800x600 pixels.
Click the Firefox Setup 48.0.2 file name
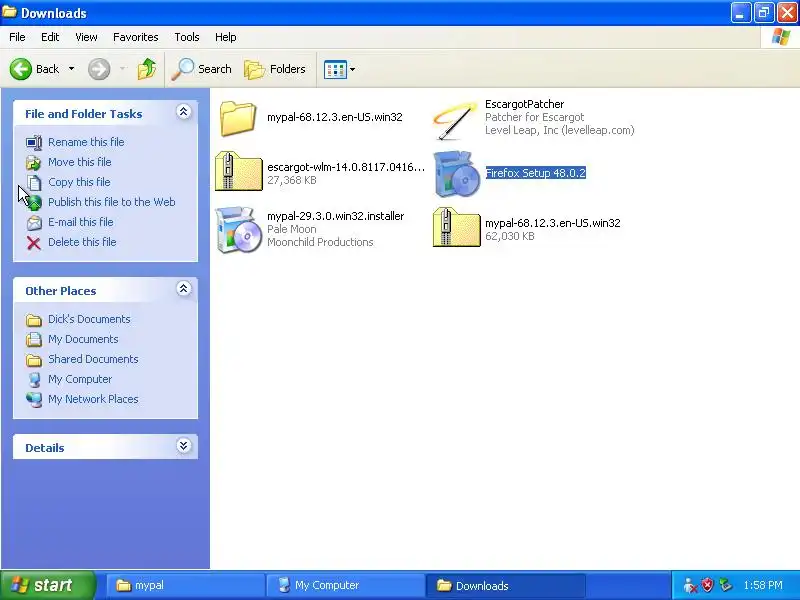tap(535, 173)
